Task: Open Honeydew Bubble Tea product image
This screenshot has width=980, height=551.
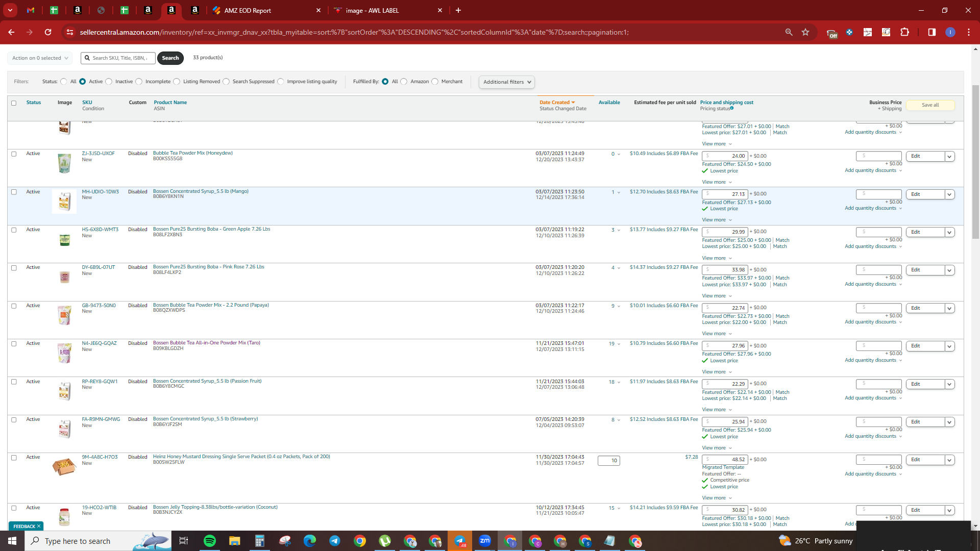Action: 64,163
